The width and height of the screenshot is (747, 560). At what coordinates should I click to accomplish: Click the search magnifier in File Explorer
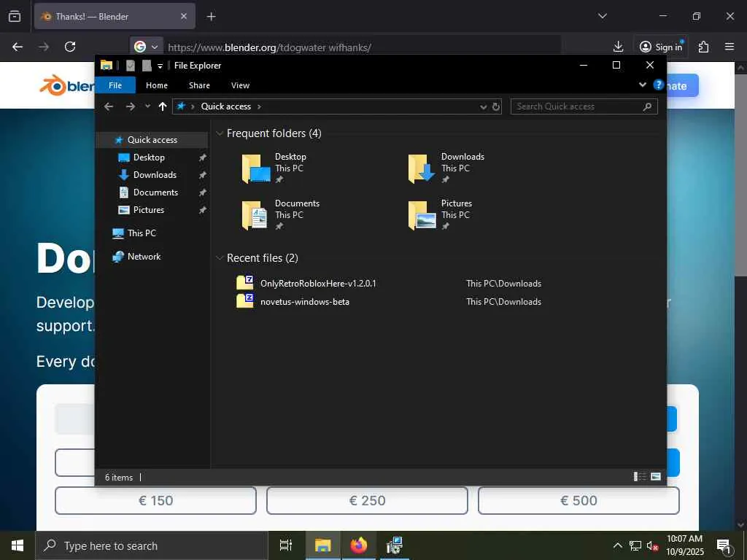(x=647, y=106)
